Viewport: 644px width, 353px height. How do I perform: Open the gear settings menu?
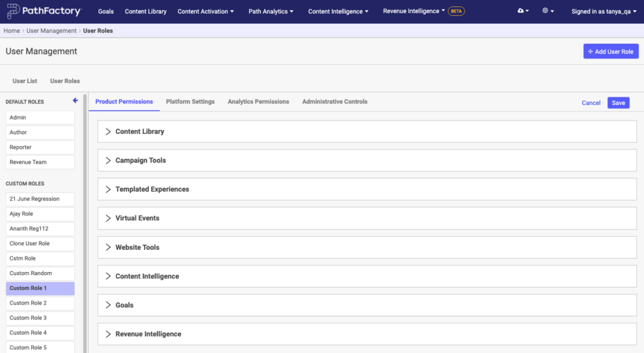click(548, 11)
